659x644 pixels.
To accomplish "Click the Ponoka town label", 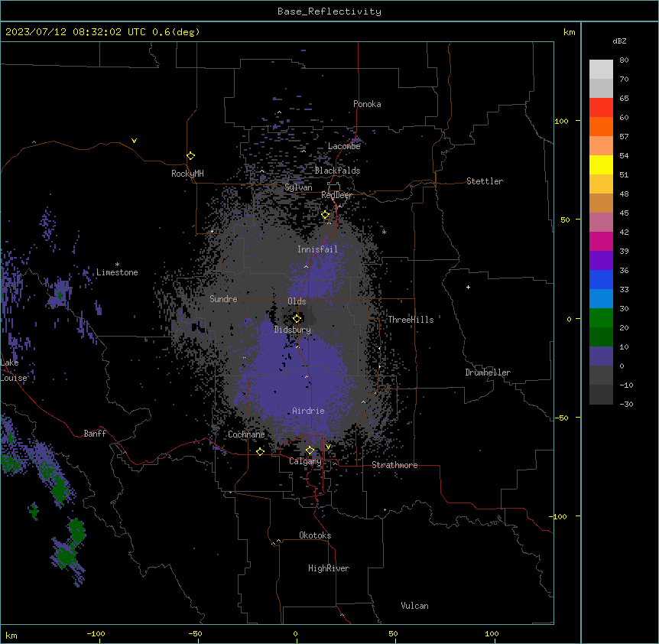I will pos(367,104).
